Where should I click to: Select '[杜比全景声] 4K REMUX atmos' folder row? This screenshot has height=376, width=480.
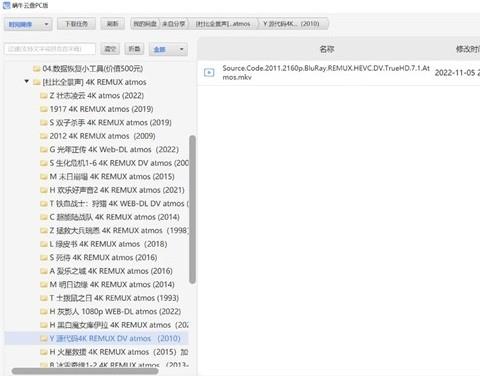pos(95,82)
